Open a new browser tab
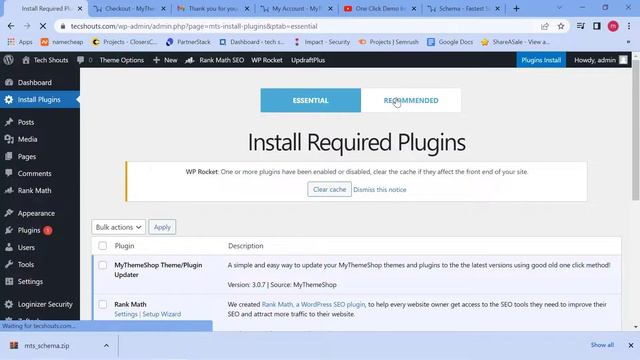Screen dimensions: 640x360 [516, 9]
